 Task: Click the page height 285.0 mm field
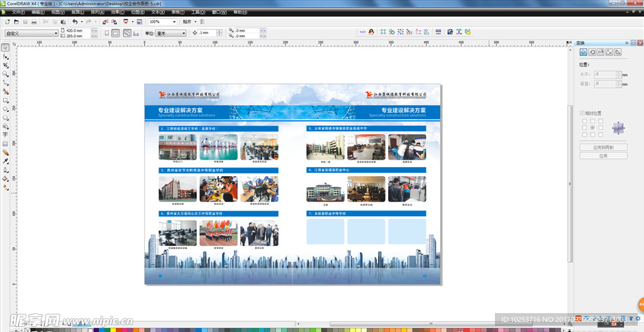78,36
